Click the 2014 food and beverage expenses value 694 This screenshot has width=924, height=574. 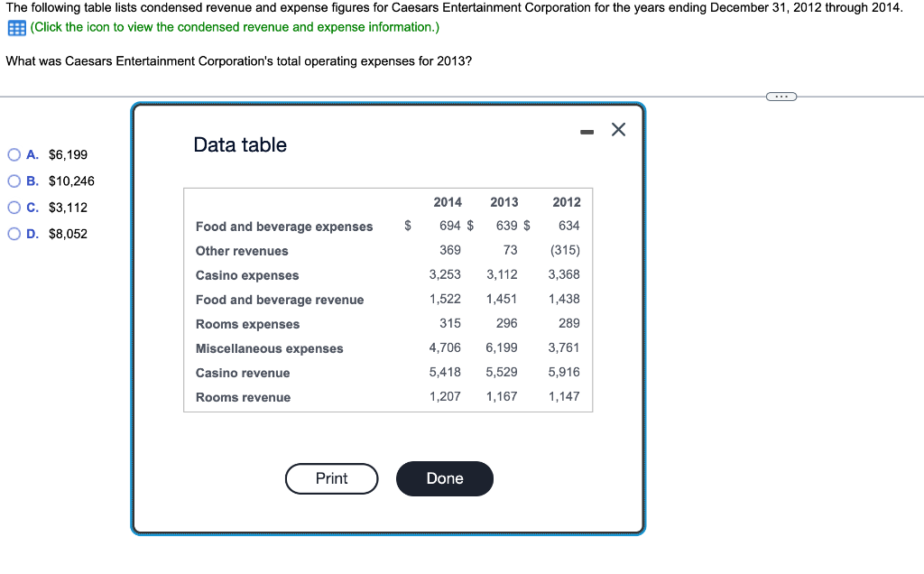click(450, 226)
